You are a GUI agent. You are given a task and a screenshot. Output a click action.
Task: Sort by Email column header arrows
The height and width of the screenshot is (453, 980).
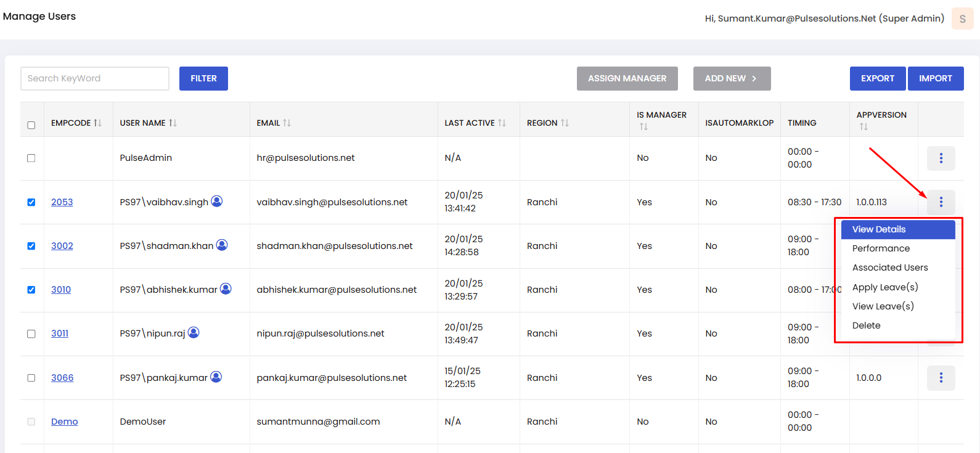click(287, 123)
